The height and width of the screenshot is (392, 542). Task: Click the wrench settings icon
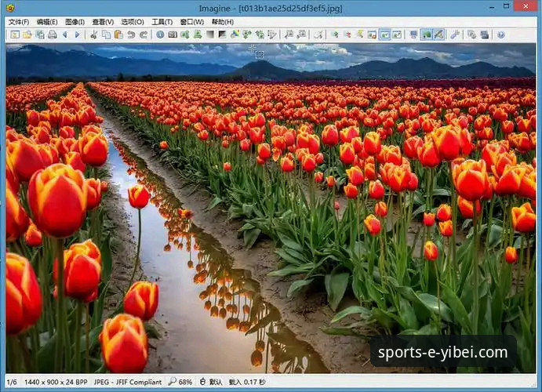coord(454,34)
